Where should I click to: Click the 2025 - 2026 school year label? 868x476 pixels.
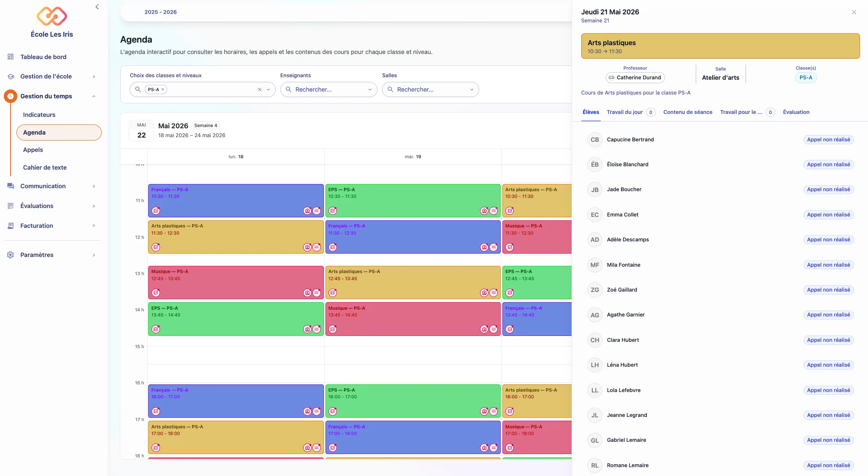tap(160, 12)
